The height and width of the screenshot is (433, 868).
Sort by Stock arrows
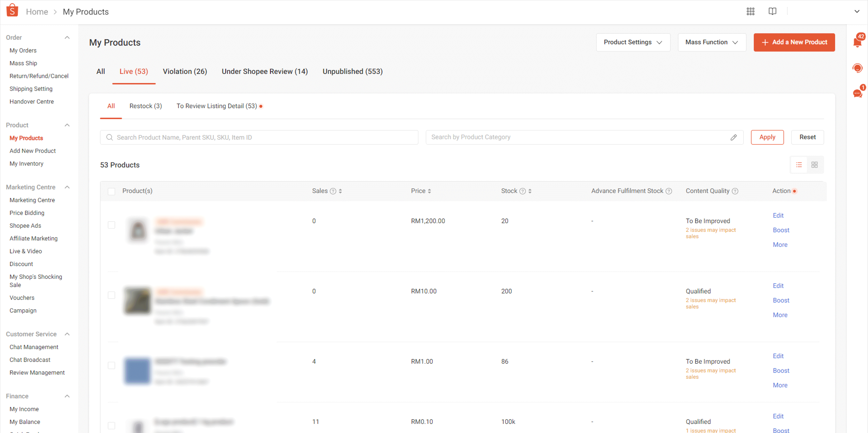point(530,191)
